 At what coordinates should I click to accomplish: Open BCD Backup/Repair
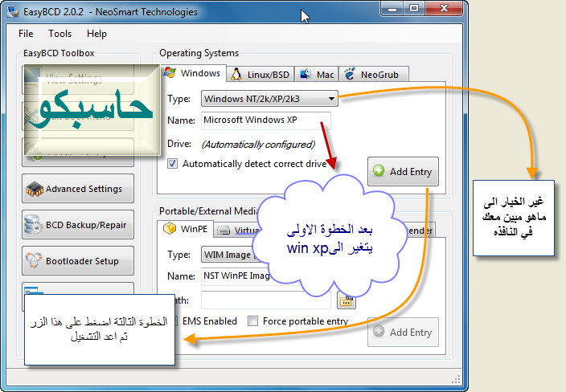point(78,225)
